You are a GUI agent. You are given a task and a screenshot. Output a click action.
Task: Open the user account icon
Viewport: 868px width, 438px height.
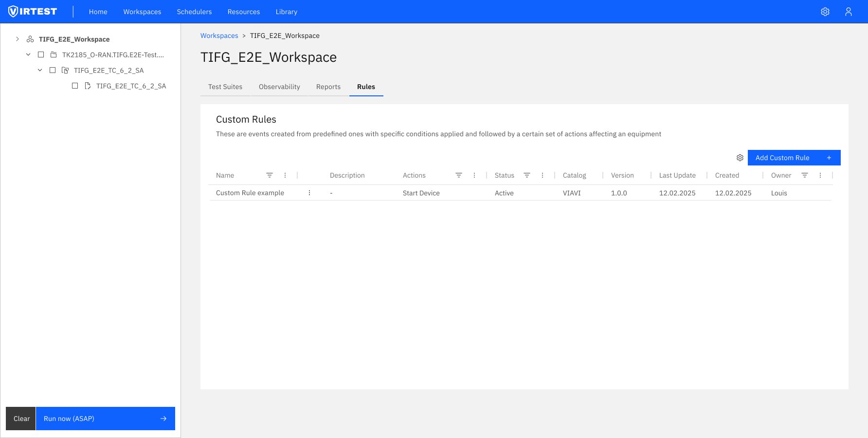(x=849, y=11)
